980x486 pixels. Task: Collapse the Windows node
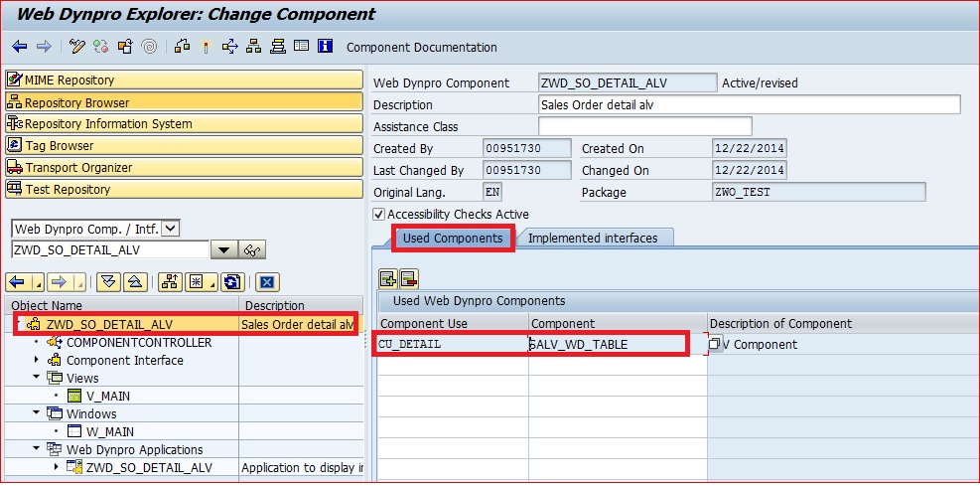click(x=36, y=413)
